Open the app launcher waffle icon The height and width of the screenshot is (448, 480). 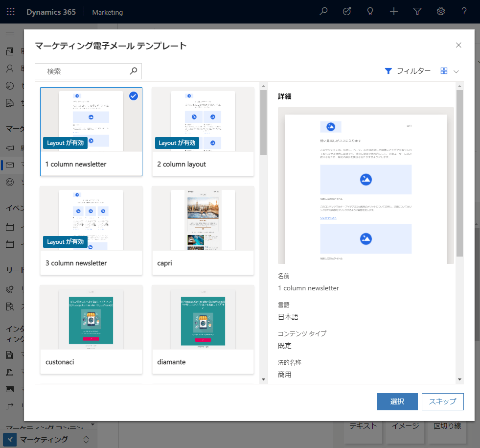[11, 12]
